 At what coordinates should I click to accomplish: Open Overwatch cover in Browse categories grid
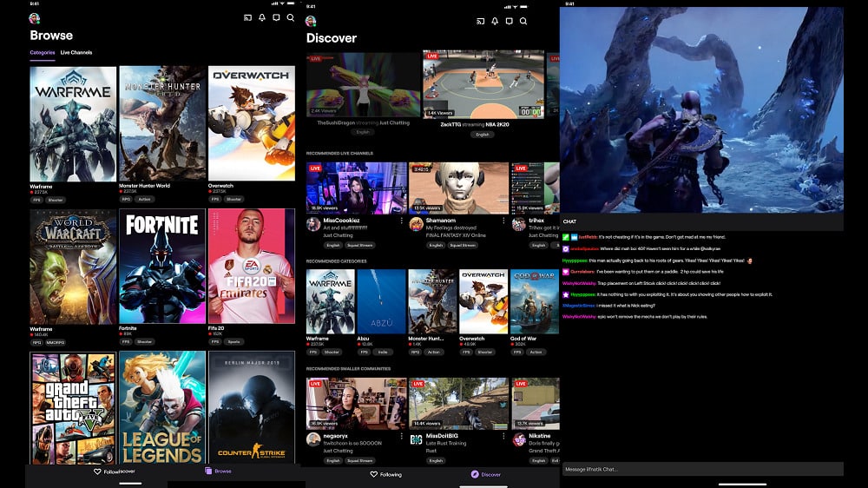(x=252, y=123)
